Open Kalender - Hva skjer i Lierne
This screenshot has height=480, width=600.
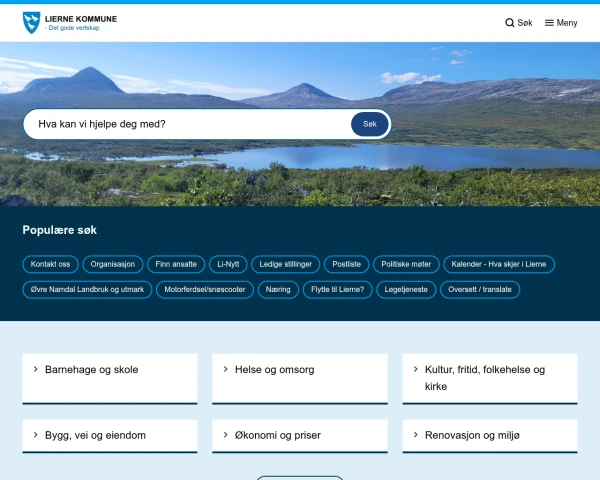(499, 264)
